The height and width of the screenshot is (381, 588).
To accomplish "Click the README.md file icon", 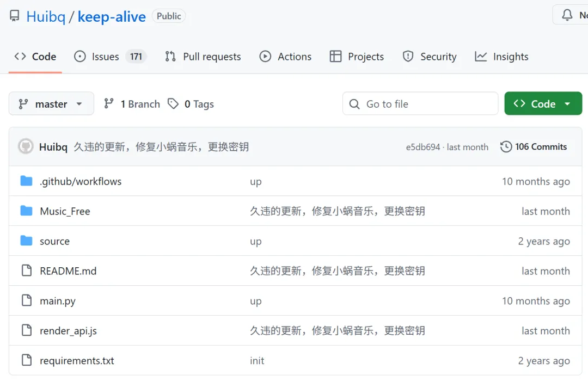I will (x=27, y=271).
